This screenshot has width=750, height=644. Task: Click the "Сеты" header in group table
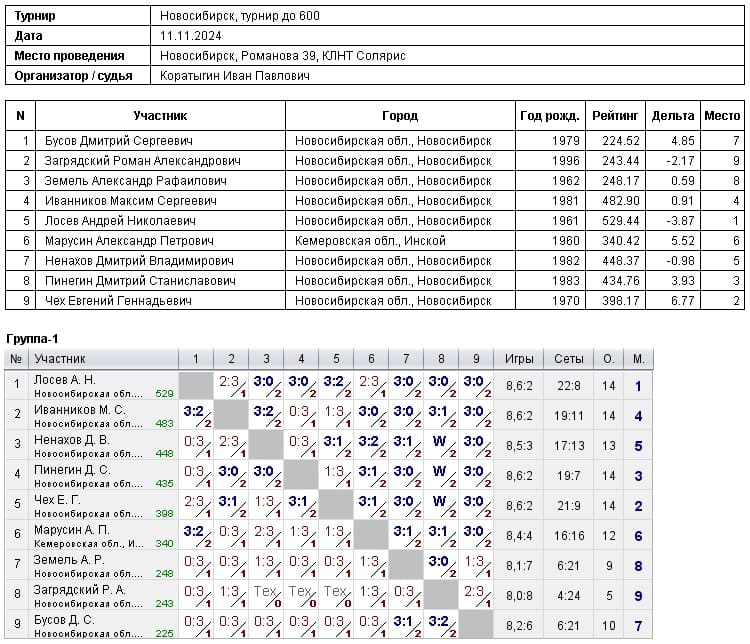568,358
